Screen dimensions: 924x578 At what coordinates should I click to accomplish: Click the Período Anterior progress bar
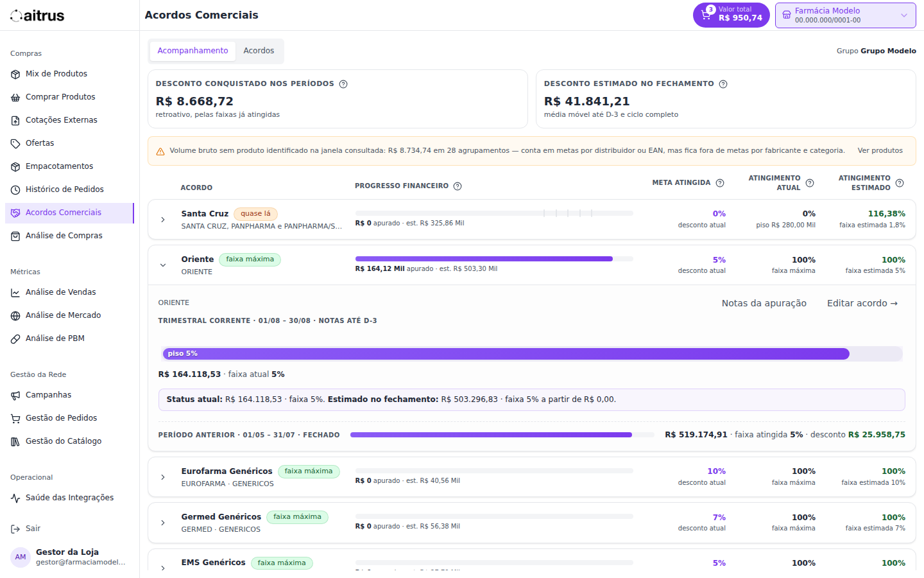pos(502,435)
